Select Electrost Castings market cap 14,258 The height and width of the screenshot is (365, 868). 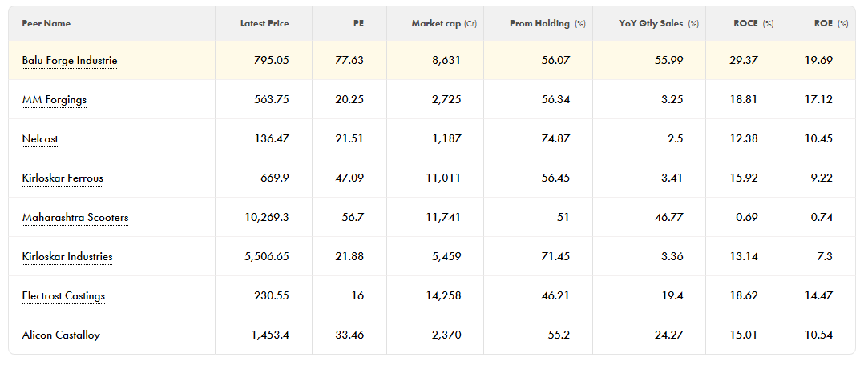pos(444,296)
